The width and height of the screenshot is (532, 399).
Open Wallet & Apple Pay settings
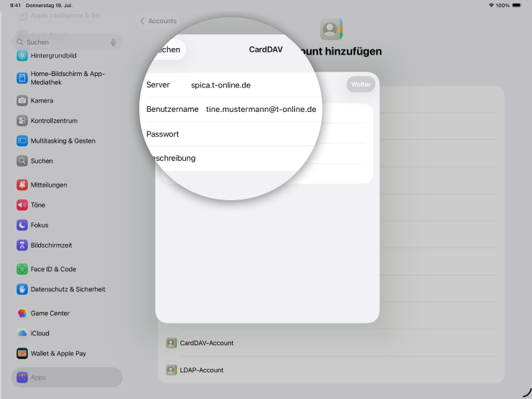[x=58, y=353]
